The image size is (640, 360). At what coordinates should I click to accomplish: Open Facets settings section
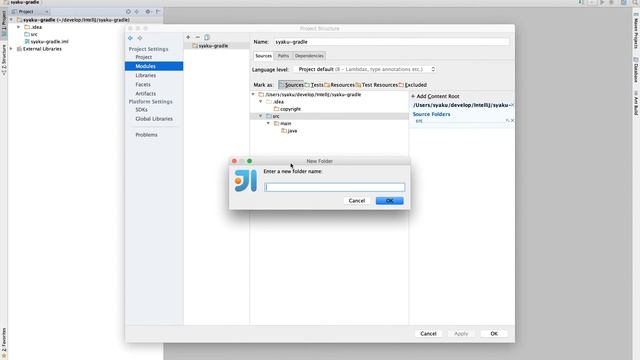pos(143,84)
